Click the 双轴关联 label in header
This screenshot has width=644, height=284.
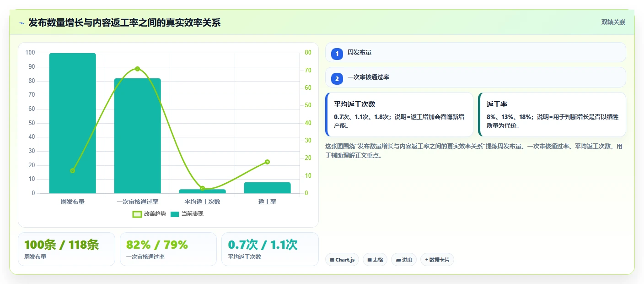click(x=613, y=22)
